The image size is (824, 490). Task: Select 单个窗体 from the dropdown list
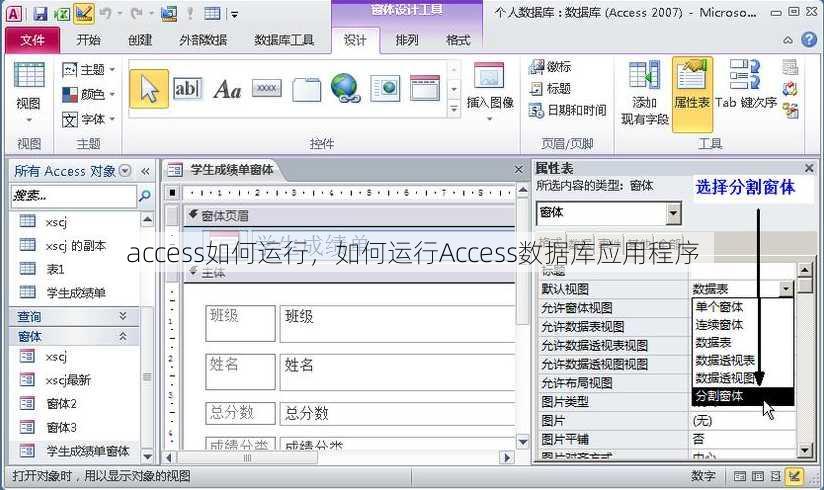click(743, 307)
